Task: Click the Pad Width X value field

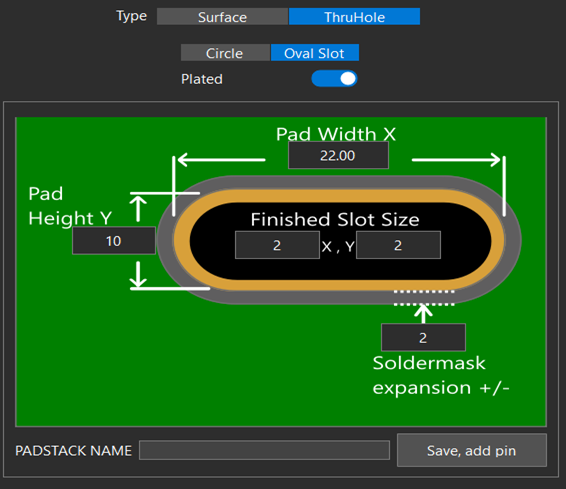Action: pos(338,155)
